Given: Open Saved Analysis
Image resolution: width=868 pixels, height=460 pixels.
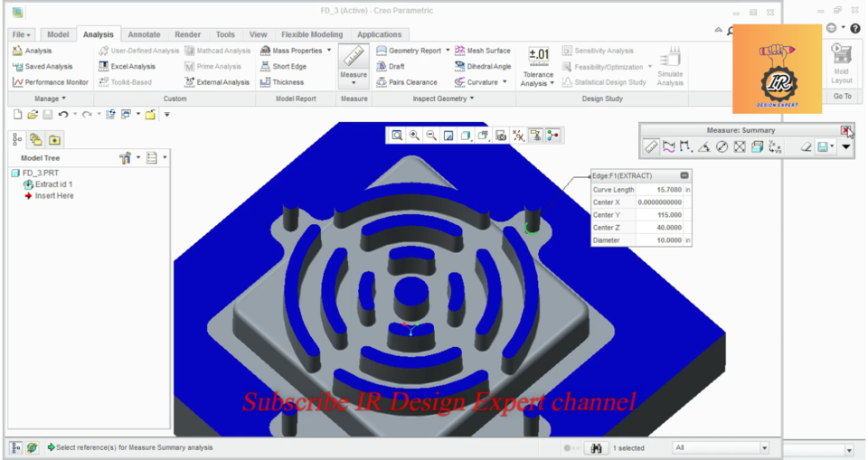Looking at the screenshot, I should (x=42, y=67).
